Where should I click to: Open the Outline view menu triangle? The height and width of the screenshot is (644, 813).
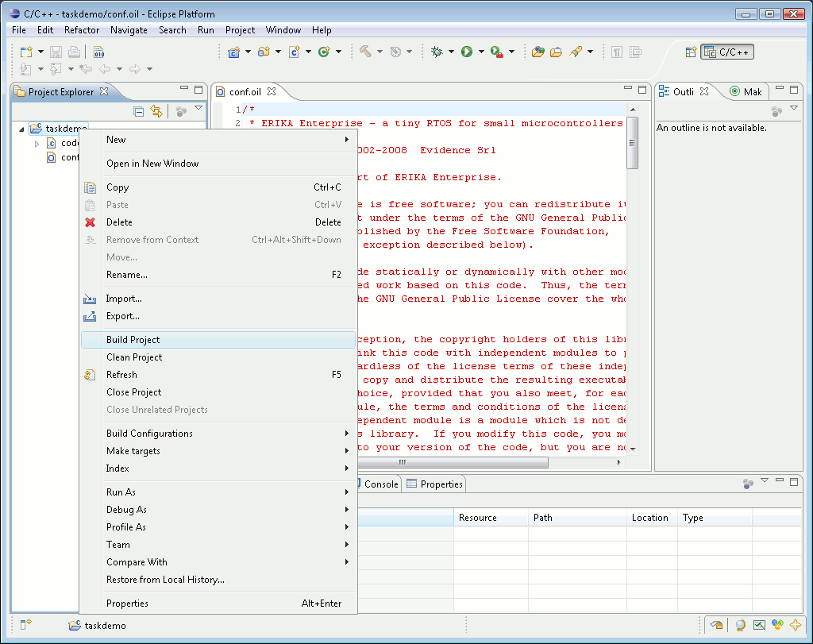793,108
